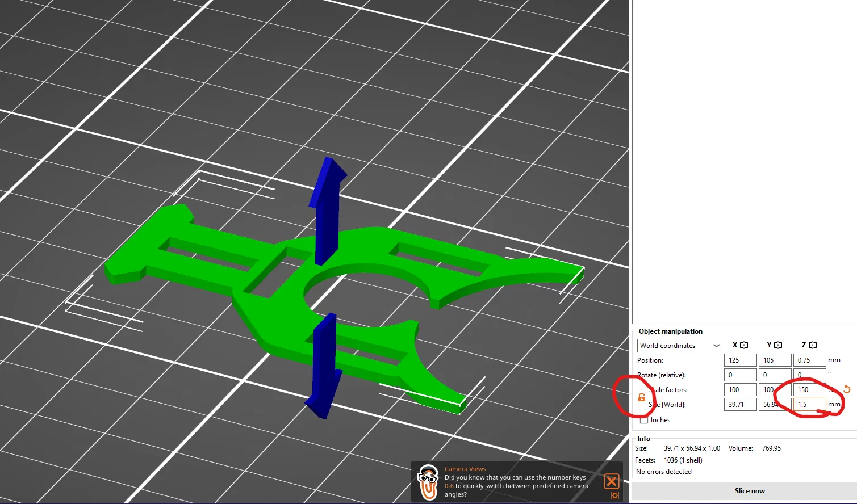Viewport: 857px width, 504px height.
Task: Click the Size X field showing 39.71
Action: [x=741, y=405]
